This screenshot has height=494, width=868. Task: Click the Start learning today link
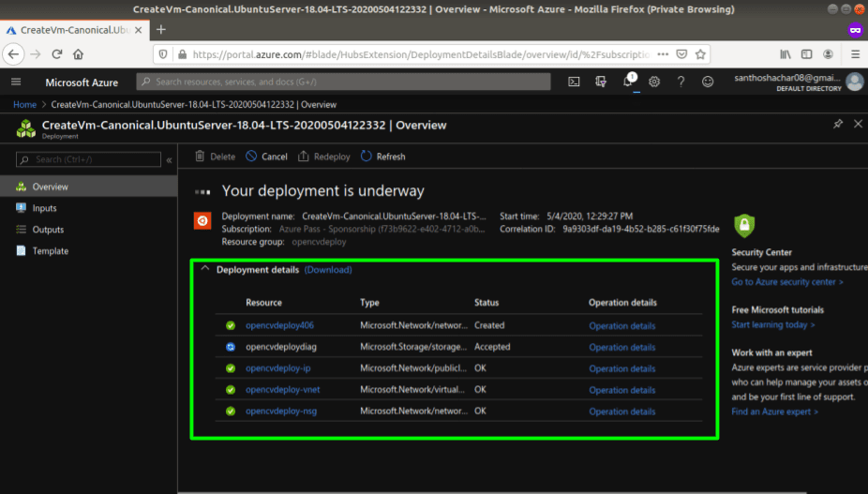click(x=773, y=324)
